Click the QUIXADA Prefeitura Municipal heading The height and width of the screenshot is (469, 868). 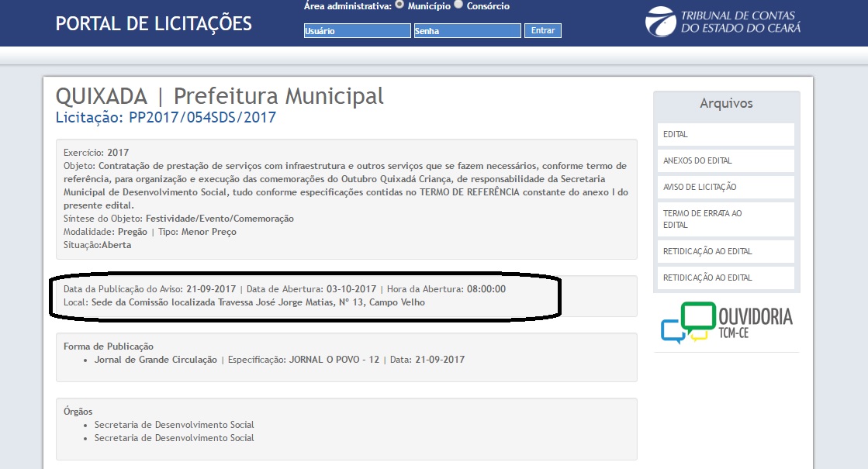point(220,96)
